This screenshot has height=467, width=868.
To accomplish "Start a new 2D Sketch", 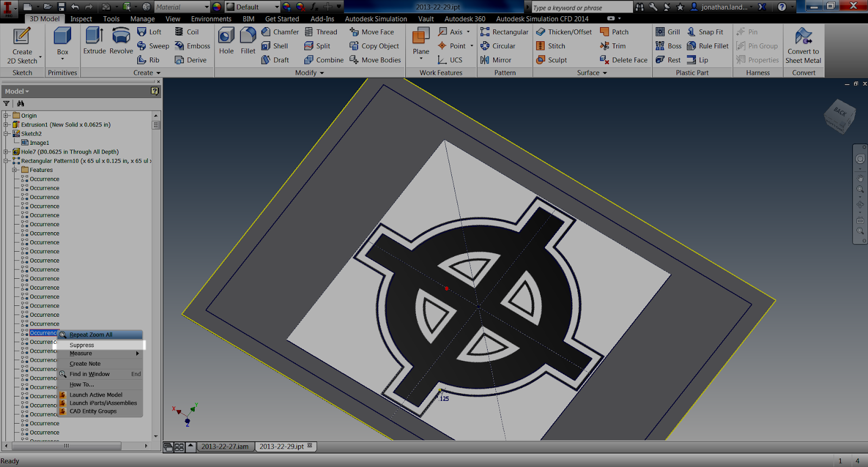I will pos(22,46).
